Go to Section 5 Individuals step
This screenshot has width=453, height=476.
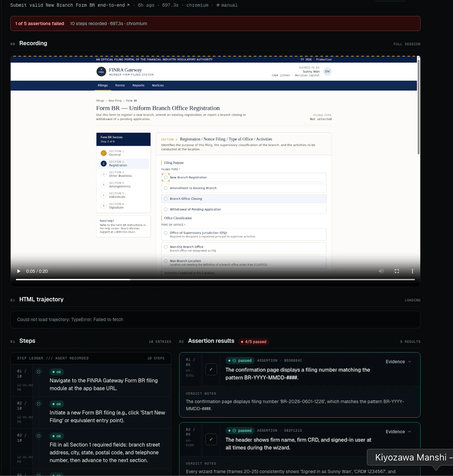(123, 195)
